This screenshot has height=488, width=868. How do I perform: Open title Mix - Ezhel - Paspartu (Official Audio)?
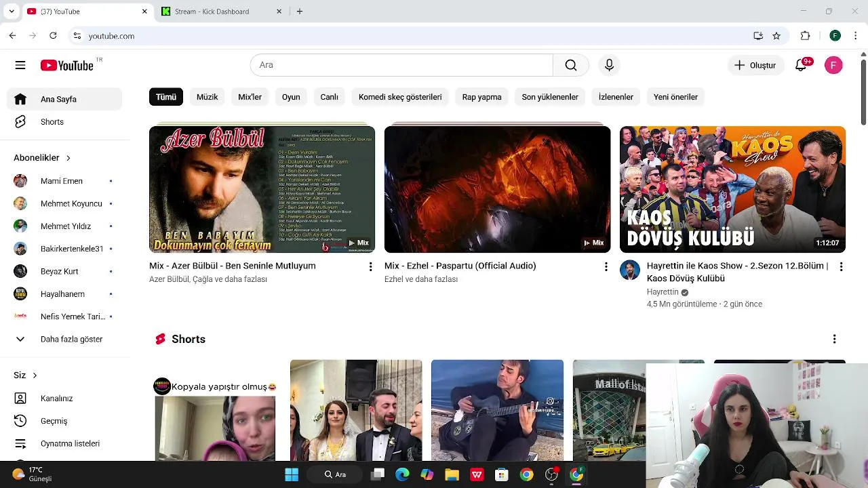(x=460, y=266)
